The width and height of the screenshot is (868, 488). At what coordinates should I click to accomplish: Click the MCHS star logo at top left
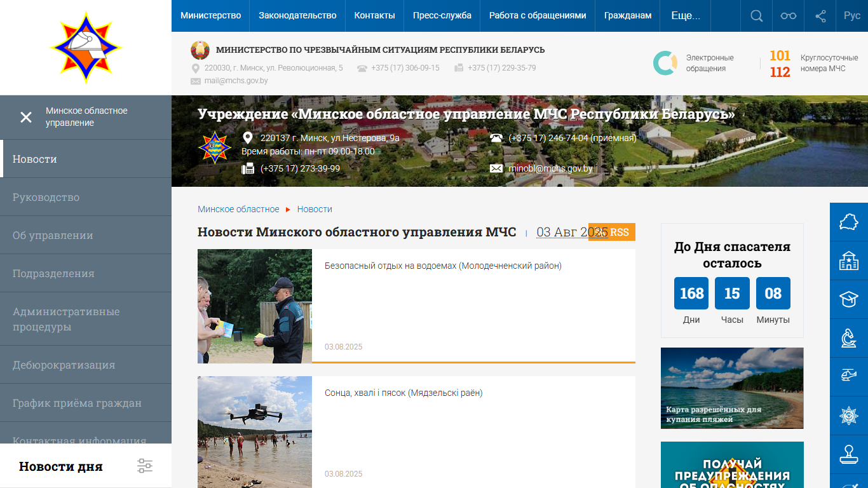point(86,48)
